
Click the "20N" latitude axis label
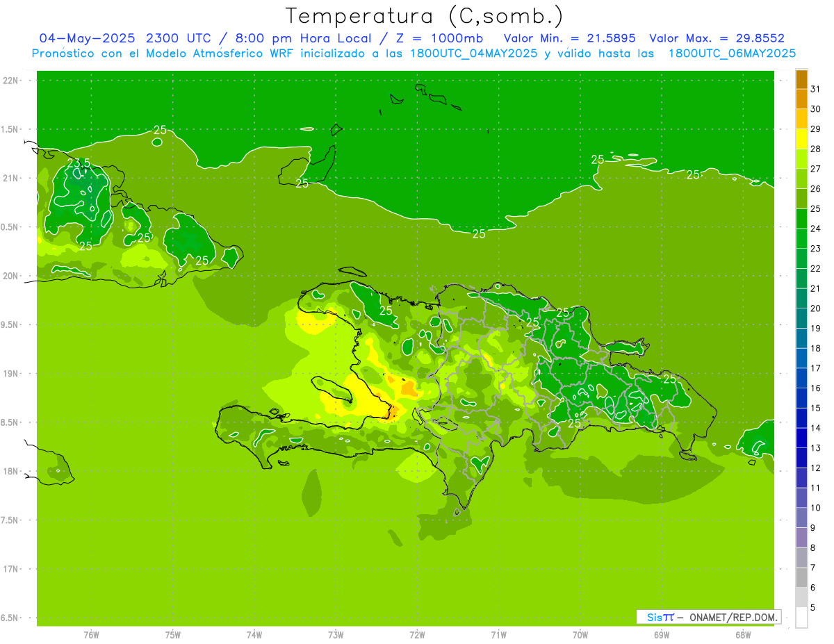click(10, 276)
